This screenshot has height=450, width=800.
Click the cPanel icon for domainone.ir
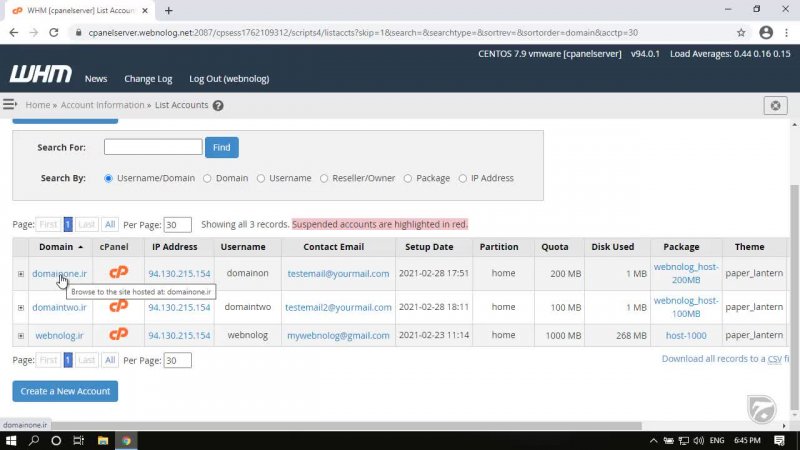pos(118,273)
